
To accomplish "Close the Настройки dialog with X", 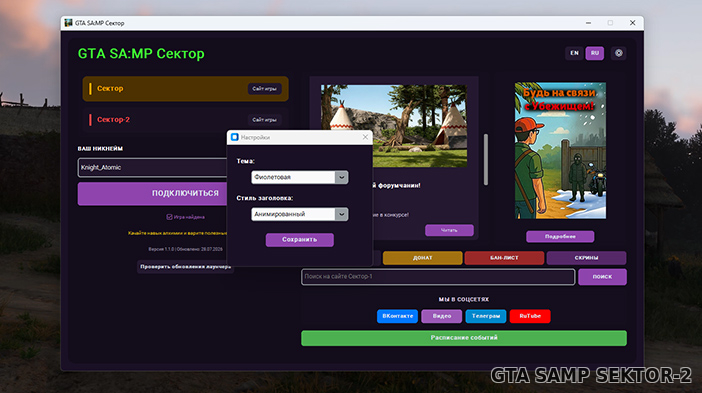I will 365,137.
